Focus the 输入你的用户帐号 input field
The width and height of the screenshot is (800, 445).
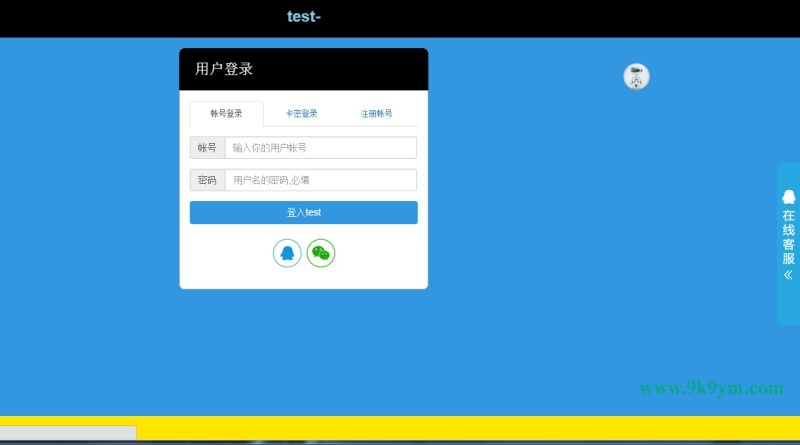tap(320, 148)
